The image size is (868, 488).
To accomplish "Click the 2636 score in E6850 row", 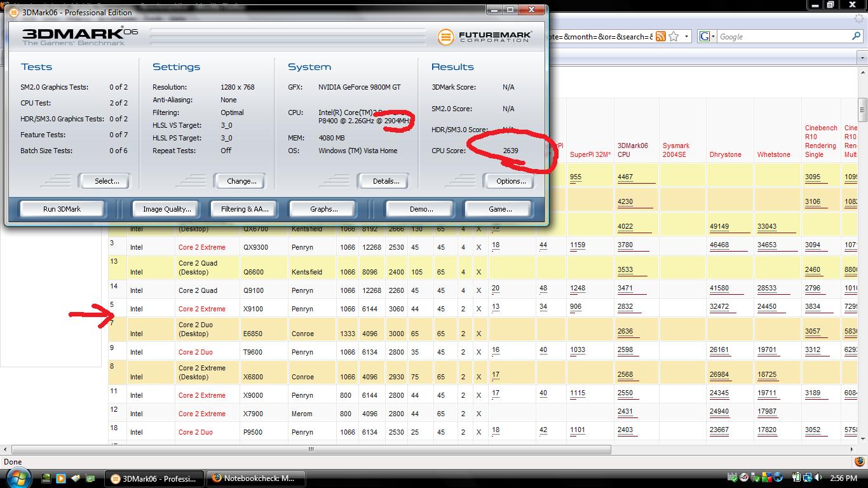I will pos(625,331).
